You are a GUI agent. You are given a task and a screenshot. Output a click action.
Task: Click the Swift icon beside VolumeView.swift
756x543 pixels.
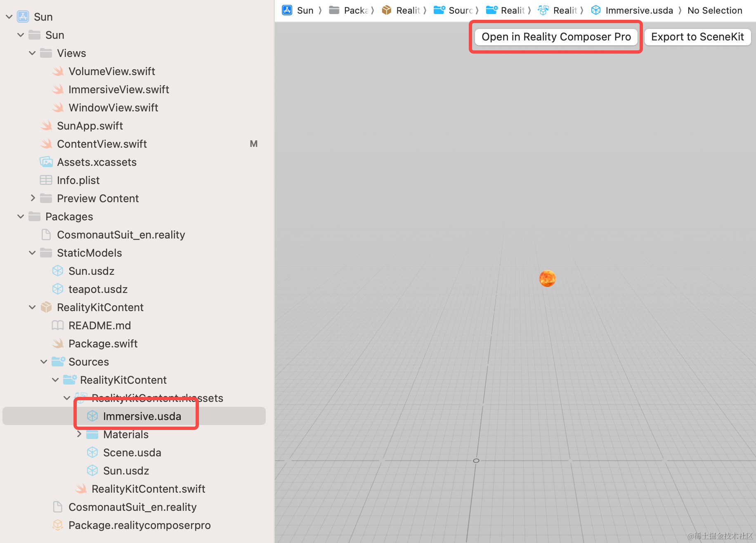pos(58,71)
